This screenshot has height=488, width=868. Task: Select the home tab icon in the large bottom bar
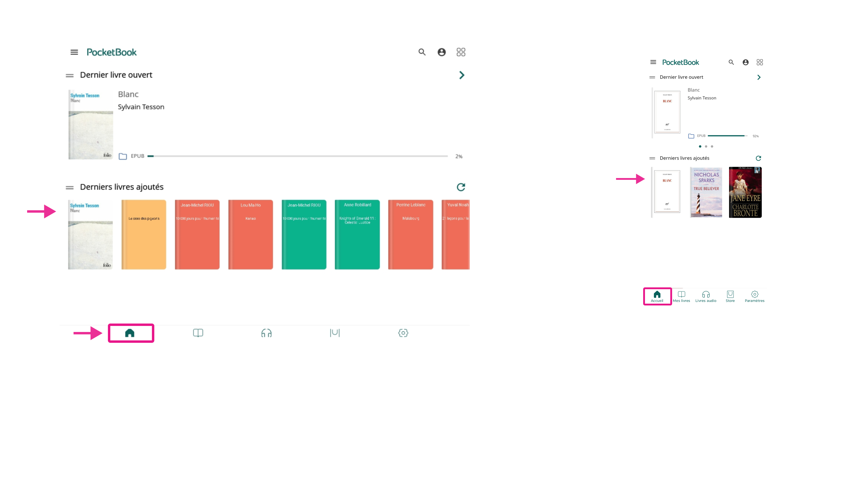click(130, 333)
